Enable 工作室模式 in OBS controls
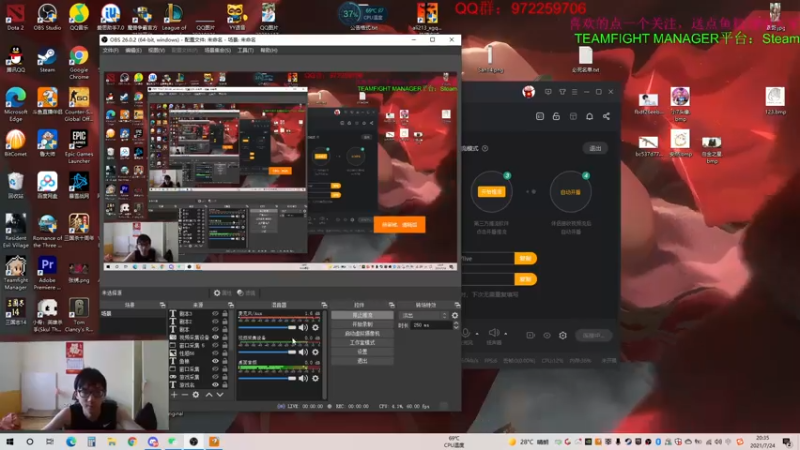The image size is (800, 450). 362,343
